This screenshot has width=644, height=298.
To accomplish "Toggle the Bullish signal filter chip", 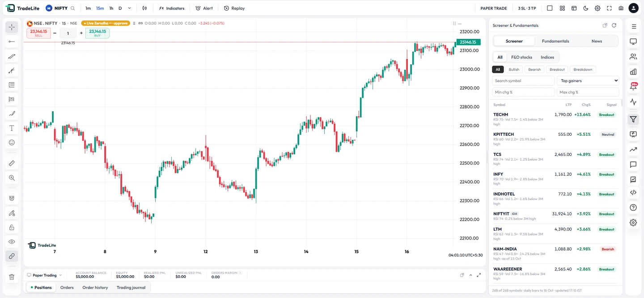I will (514, 69).
